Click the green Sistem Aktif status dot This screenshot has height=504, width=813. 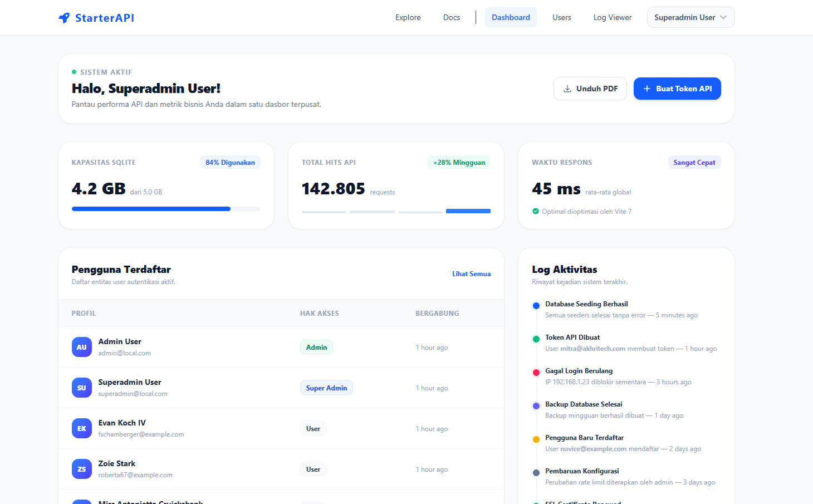click(74, 72)
